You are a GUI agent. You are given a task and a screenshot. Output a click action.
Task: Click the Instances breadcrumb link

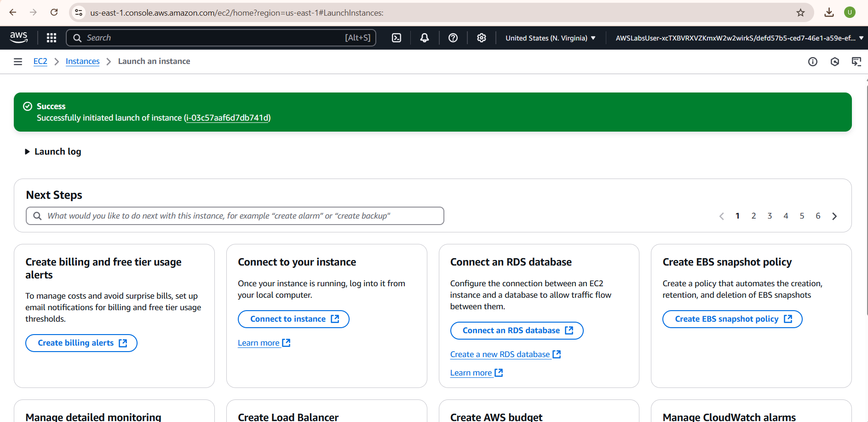click(x=82, y=61)
